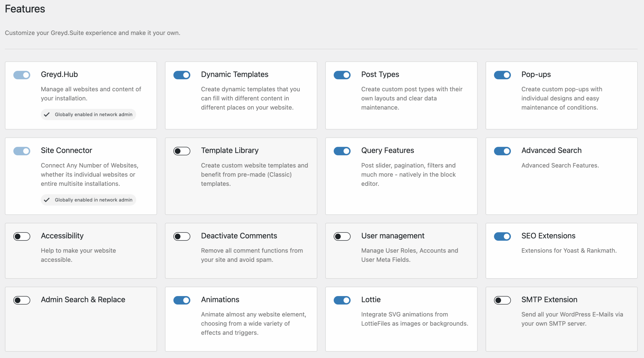Enable Admin Search & Replace toggle
This screenshot has width=644, height=358.
[x=22, y=300]
